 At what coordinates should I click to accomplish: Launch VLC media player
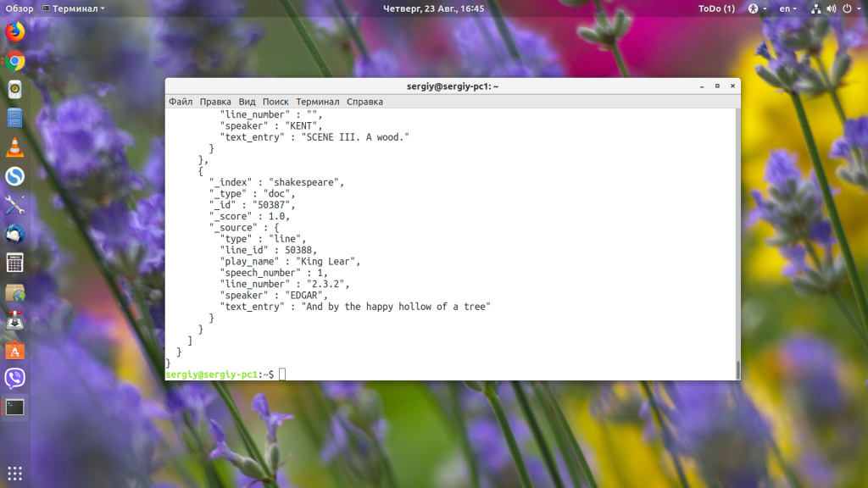click(x=15, y=147)
